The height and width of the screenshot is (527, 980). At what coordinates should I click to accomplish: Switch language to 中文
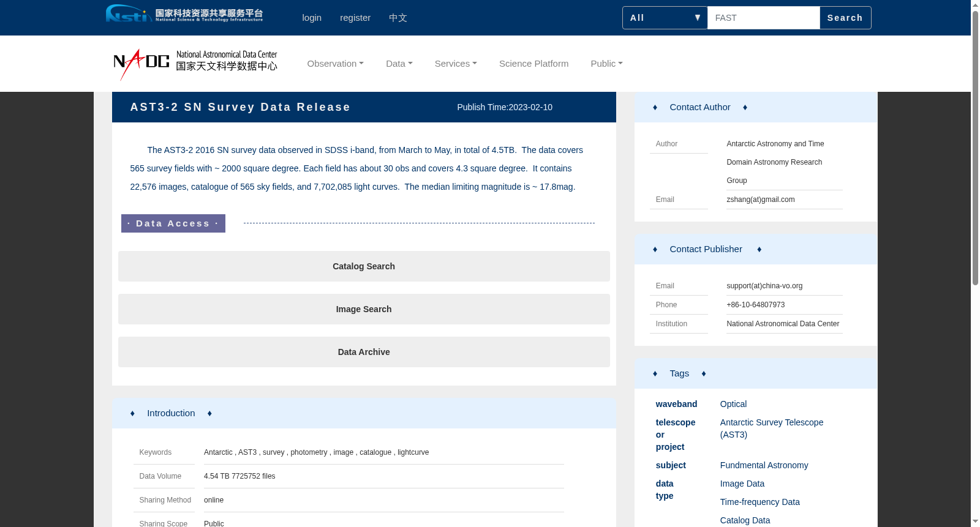[x=398, y=18]
